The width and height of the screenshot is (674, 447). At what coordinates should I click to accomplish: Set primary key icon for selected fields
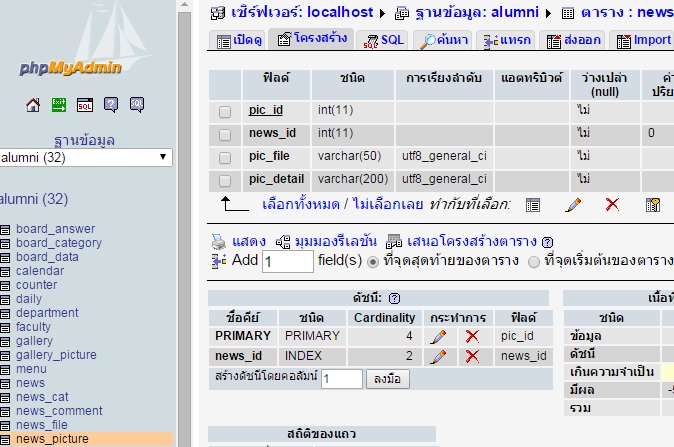pos(653,205)
